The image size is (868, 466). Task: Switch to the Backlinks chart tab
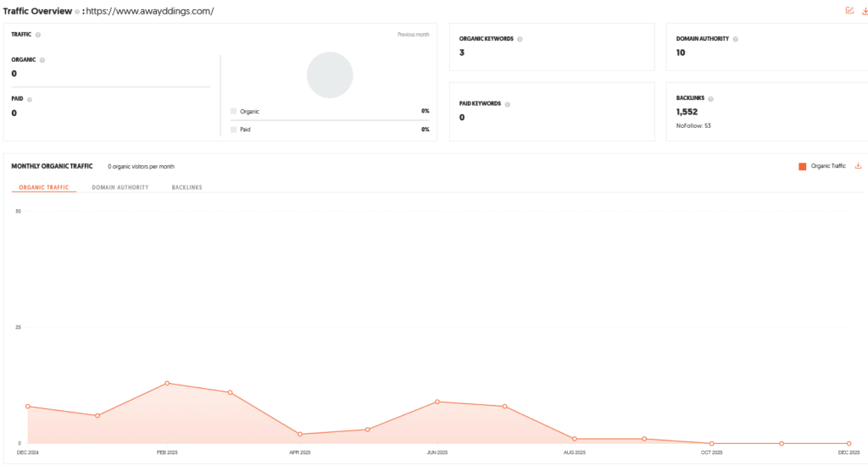coord(186,187)
